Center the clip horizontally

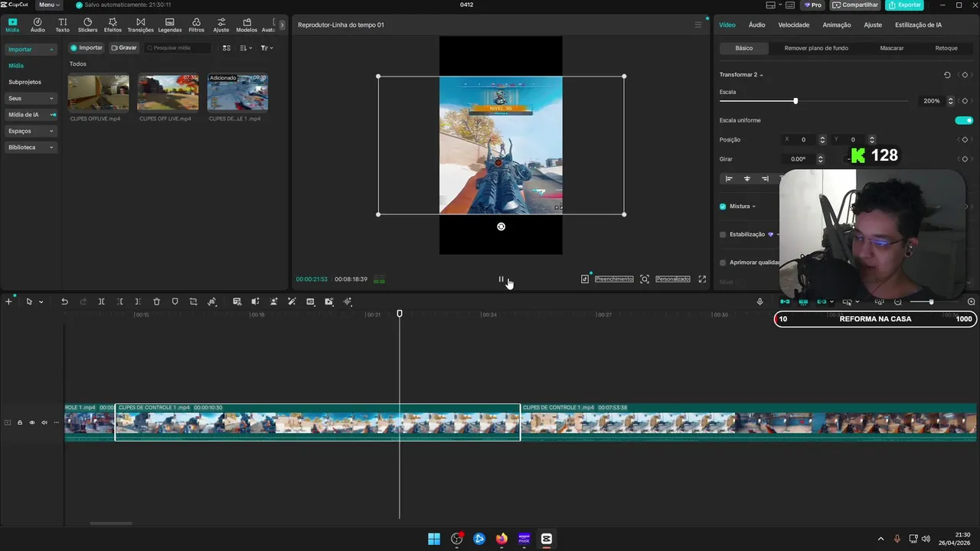coord(747,178)
